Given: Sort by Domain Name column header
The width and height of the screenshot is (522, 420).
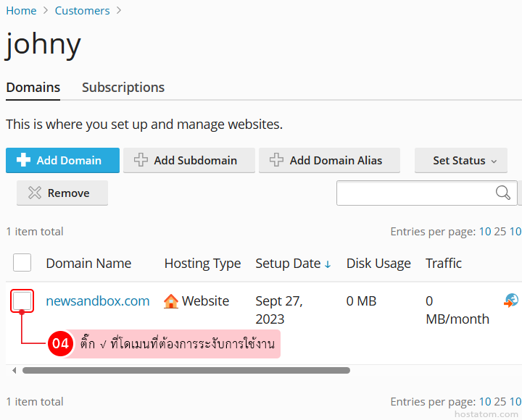Looking at the screenshot, I should 88,264.
